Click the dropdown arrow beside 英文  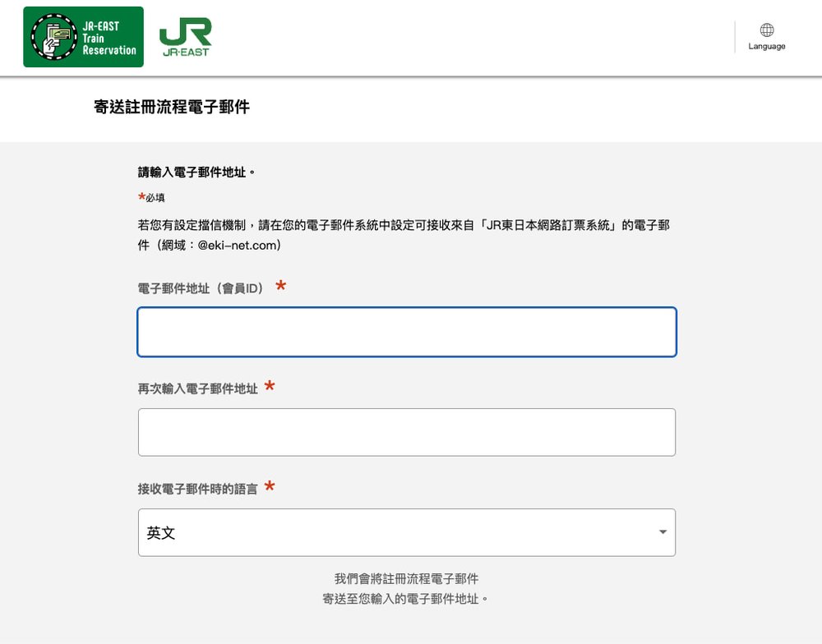click(663, 531)
